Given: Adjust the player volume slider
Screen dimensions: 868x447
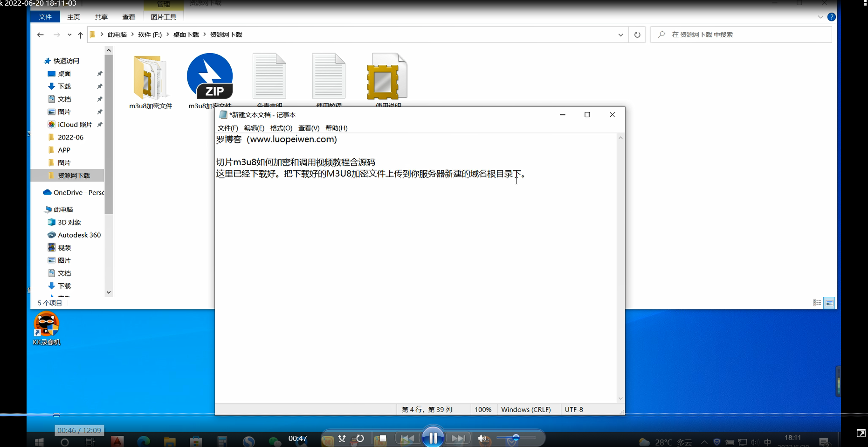Looking at the screenshot, I should point(516,438).
